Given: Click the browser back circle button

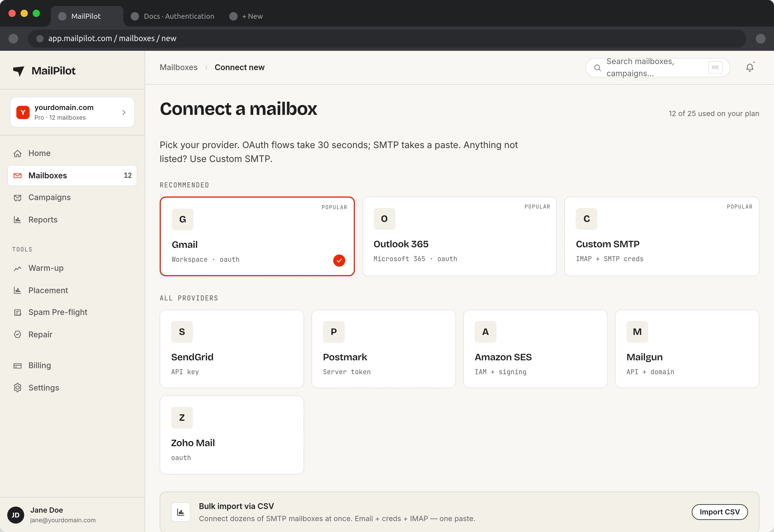Looking at the screenshot, I should (x=13, y=39).
